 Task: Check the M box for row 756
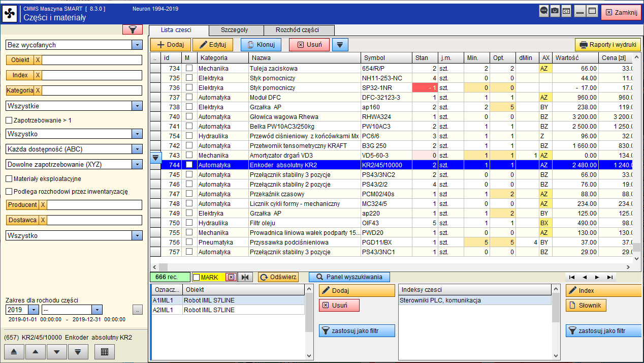(189, 242)
